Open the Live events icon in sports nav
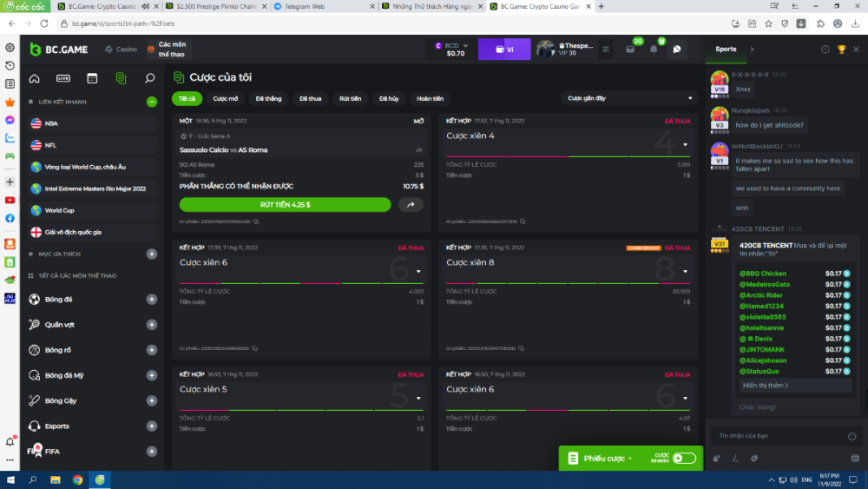The image size is (868, 489). click(62, 78)
